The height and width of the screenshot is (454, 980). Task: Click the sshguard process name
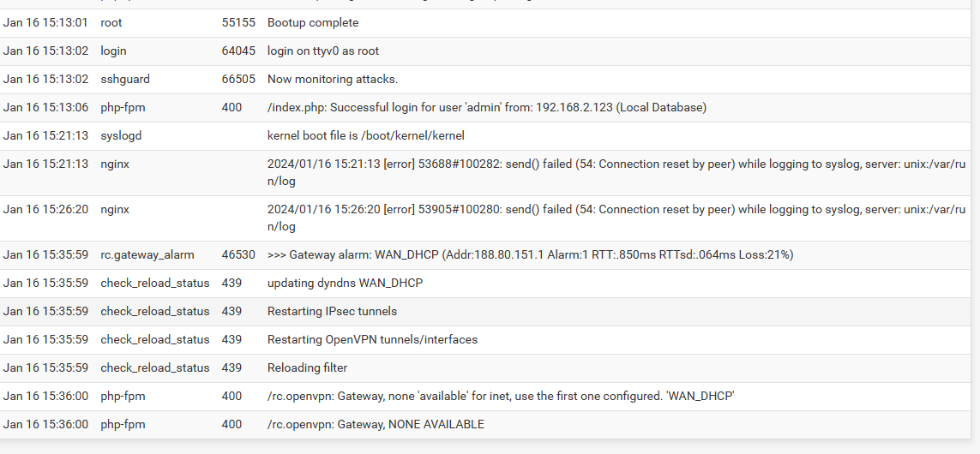click(x=125, y=80)
